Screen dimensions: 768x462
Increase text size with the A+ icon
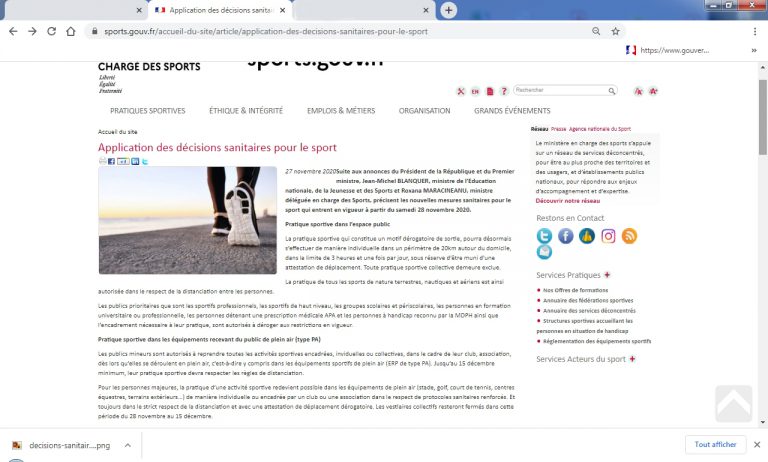(653, 91)
